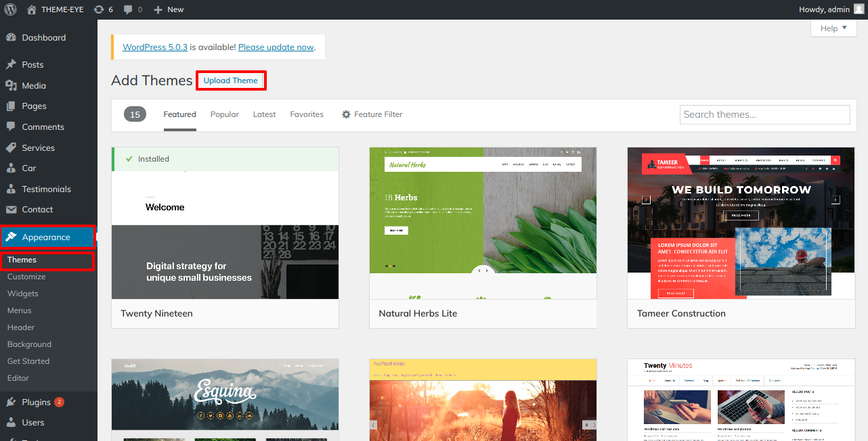Click the Please update now link
The height and width of the screenshot is (441, 868).
[276, 47]
